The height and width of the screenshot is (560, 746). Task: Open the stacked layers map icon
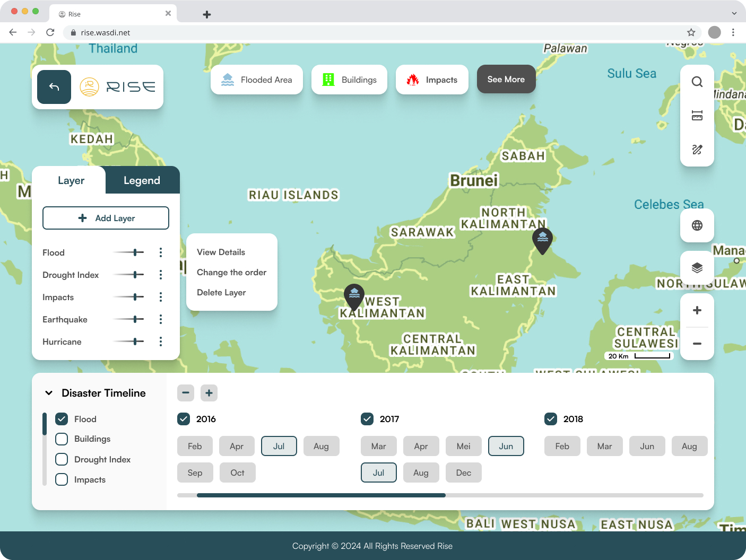click(697, 268)
